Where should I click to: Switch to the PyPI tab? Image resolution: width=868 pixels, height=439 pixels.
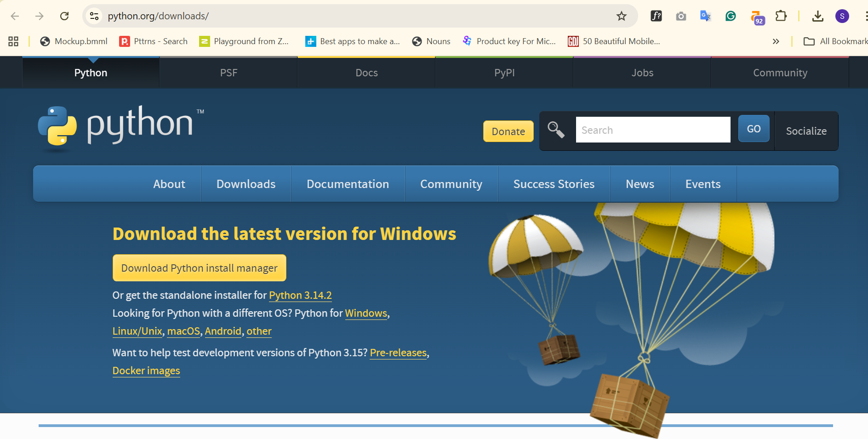coord(504,73)
